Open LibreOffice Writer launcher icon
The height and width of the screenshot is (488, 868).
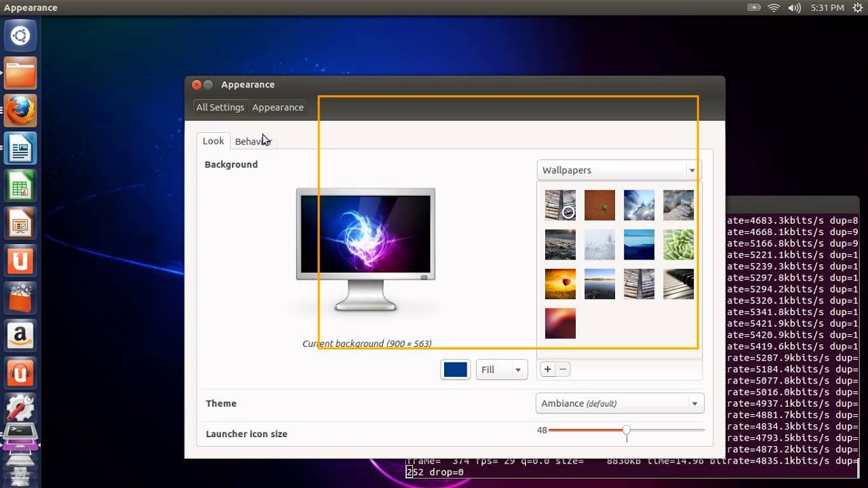coord(20,148)
